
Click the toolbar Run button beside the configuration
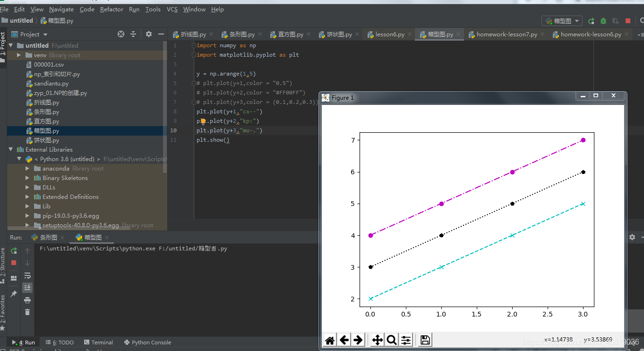coord(591,21)
